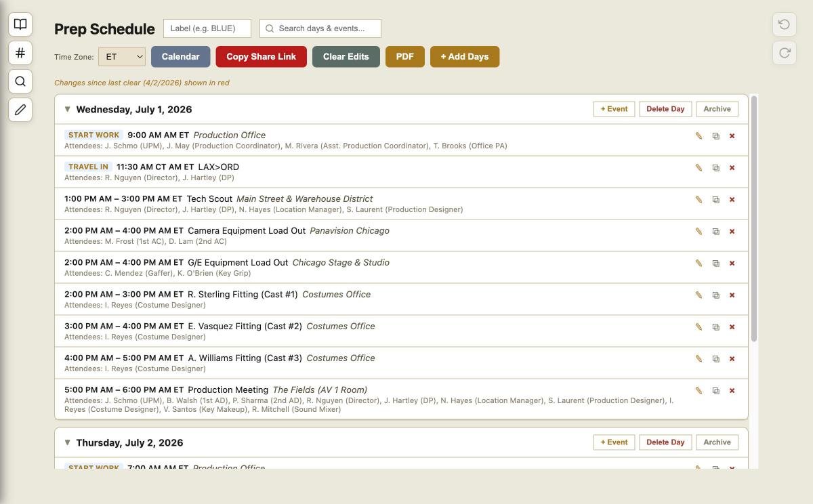Export the schedule with PDF button
Image resolution: width=813 pixels, height=504 pixels.
point(404,57)
